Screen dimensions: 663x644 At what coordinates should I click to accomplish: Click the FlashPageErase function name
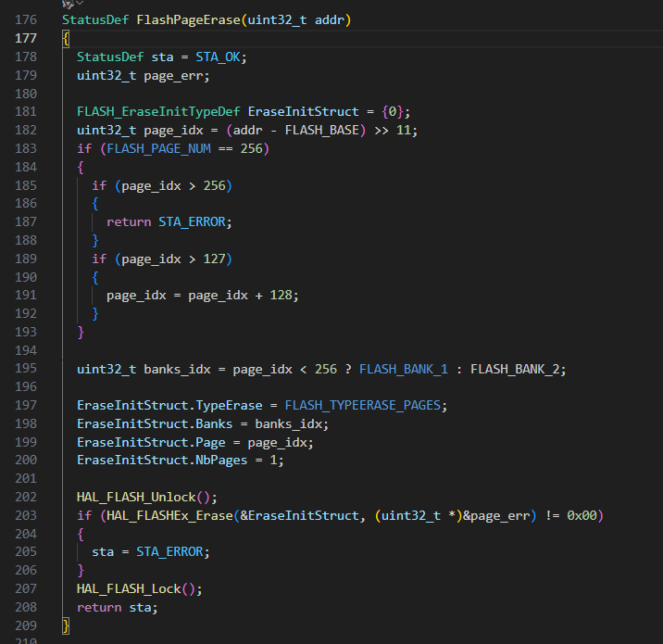[188, 19]
